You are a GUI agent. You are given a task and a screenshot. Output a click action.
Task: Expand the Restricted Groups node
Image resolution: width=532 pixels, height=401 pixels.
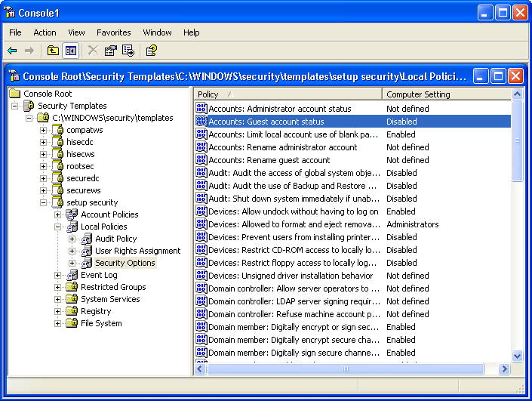point(58,287)
